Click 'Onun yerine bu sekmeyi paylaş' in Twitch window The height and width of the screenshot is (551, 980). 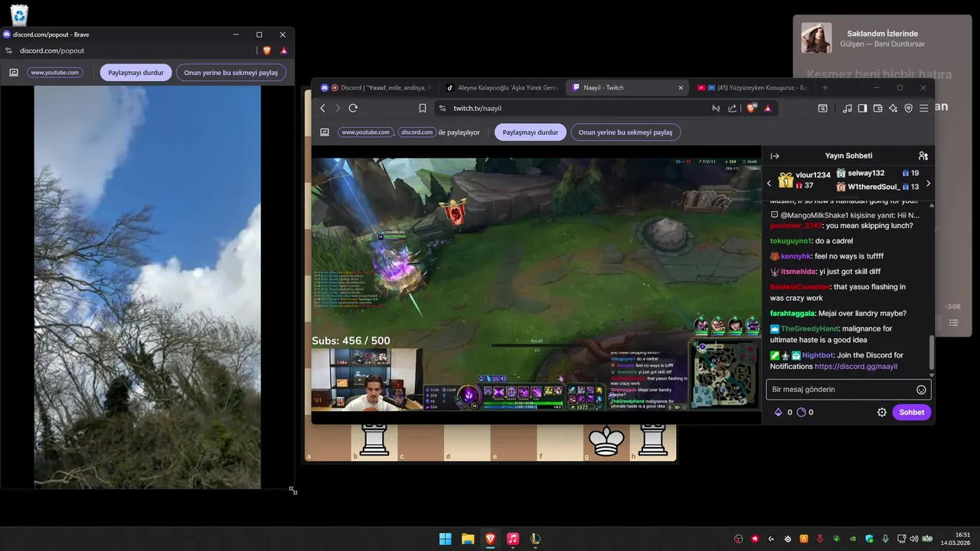pos(626,132)
